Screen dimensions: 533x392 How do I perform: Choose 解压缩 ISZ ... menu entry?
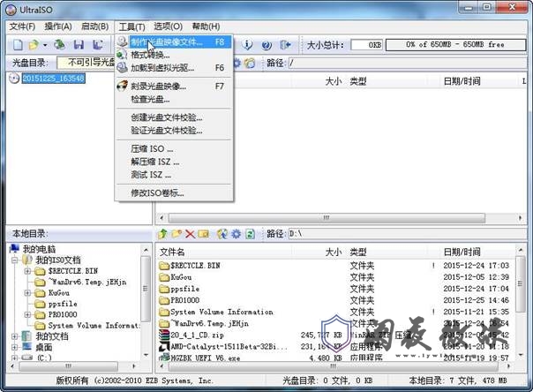point(174,162)
